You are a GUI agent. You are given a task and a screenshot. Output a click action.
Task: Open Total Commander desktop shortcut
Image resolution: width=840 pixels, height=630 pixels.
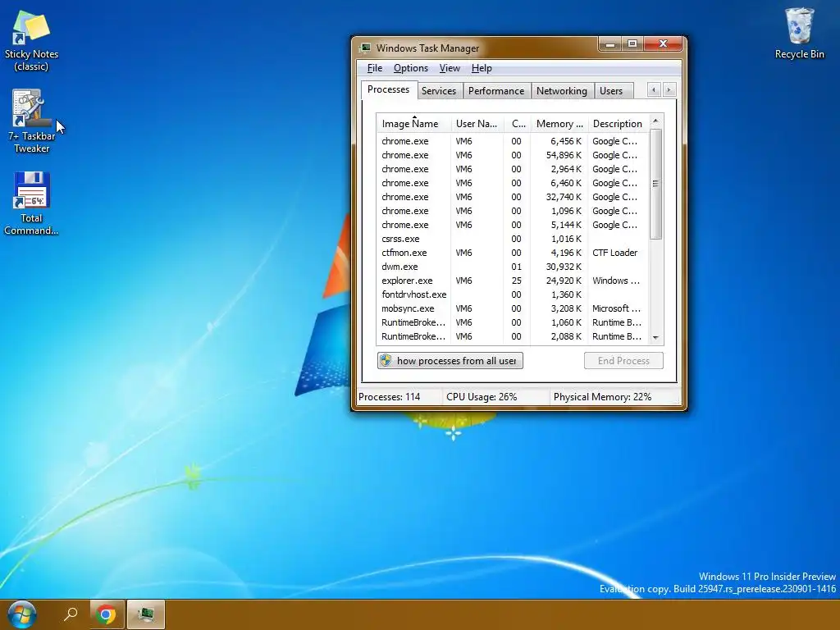(31, 203)
